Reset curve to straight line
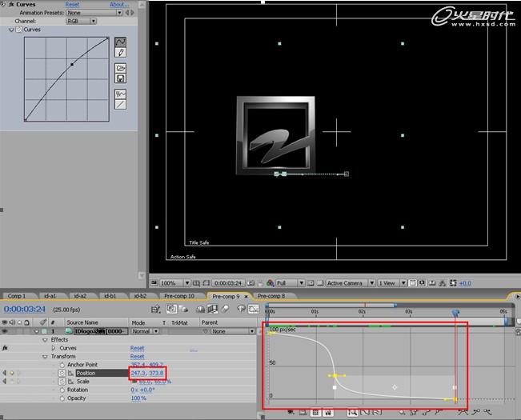This screenshot has width=521, height=420. [120, 105]
